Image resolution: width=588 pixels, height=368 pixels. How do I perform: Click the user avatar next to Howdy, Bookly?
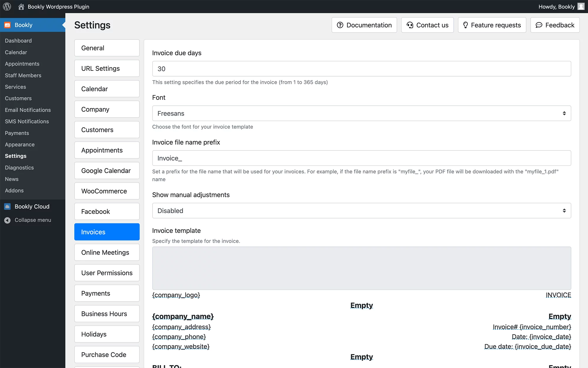click(x=581, y=6)
